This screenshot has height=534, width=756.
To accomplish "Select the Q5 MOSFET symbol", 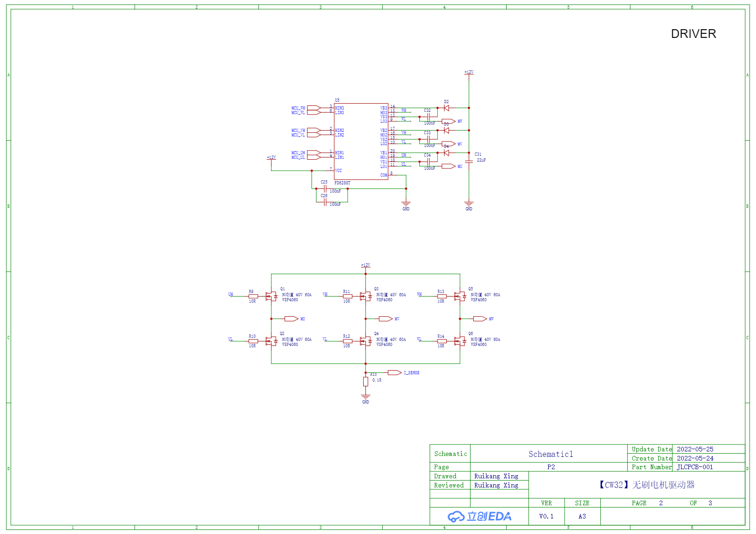I will point(460,297).
